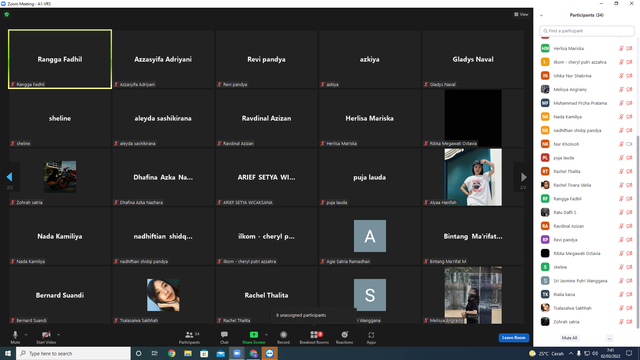Image resolution: width=640 pixels, height=360 pixels.
Task: Open share options arrow beside Share Screen
Action: pyautogui.click(x=267, y=335)
